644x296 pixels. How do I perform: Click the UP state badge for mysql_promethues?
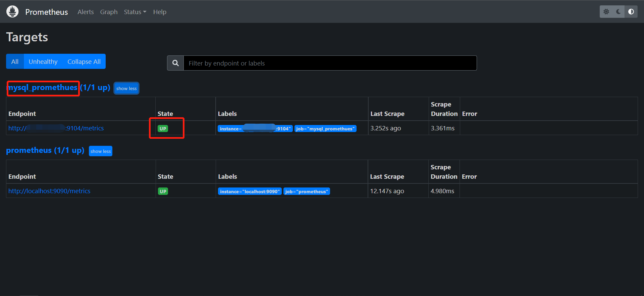163,128
